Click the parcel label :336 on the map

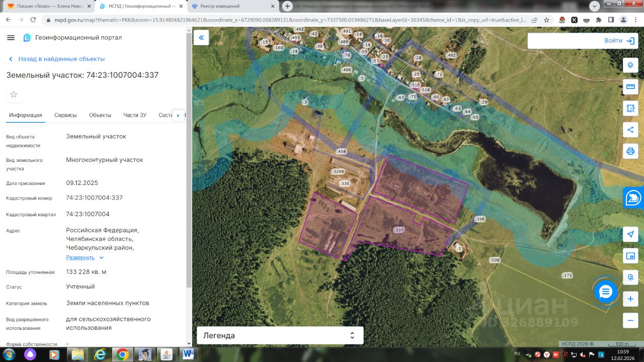point(479,219)
